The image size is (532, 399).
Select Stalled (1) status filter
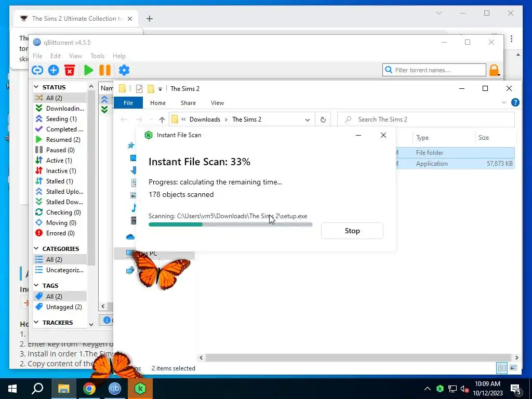[60, 181]
